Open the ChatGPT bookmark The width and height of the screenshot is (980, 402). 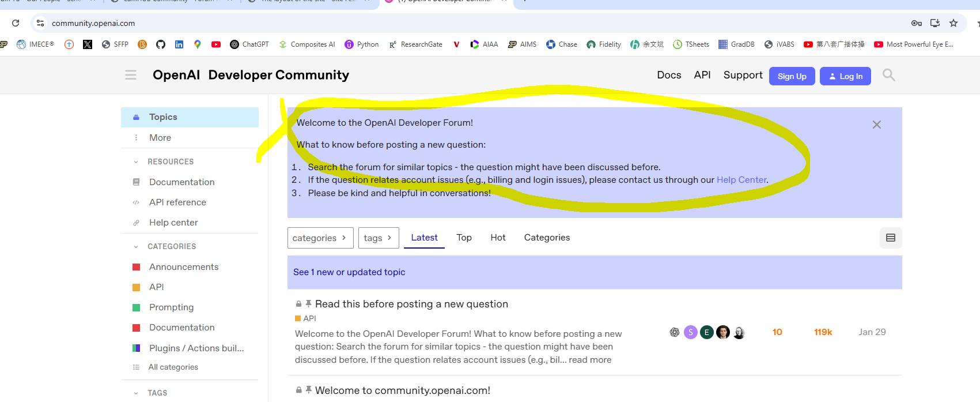pos(249,44)
